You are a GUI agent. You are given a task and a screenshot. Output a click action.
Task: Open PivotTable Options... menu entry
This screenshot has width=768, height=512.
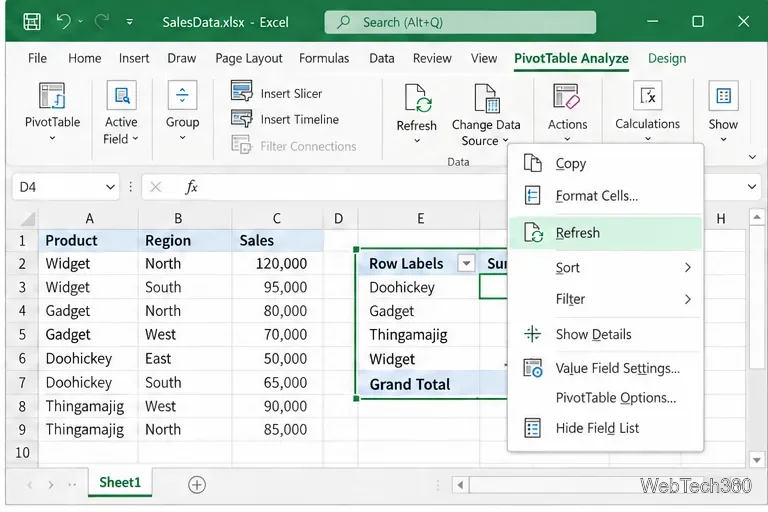pyautogui.click(x=606, y=397)
